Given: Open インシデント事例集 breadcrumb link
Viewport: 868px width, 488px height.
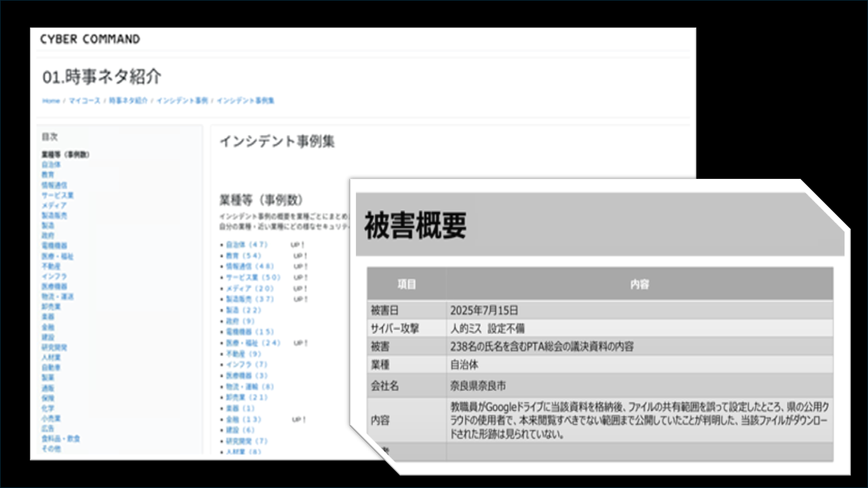Looking at the screenshot, I should click(x=245, y=101).
